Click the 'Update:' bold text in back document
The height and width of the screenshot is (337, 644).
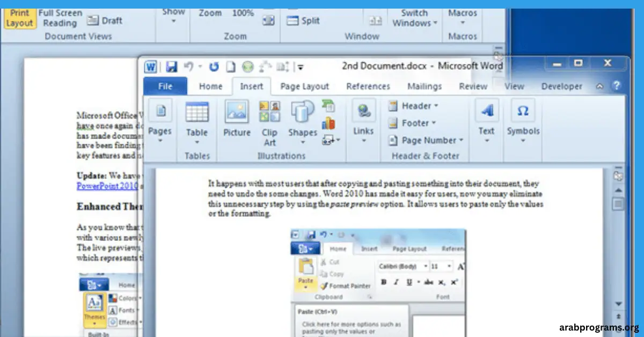click(x=92, y=175)
